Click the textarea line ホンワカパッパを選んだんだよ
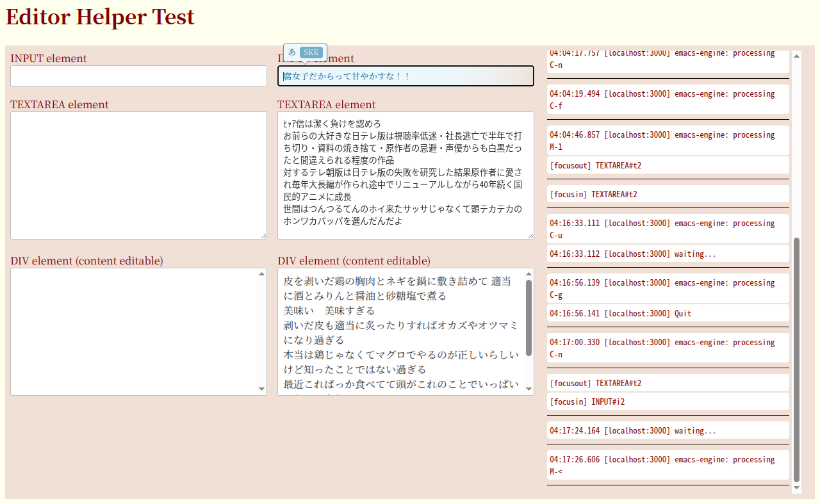820x504 pixels. 343,221
